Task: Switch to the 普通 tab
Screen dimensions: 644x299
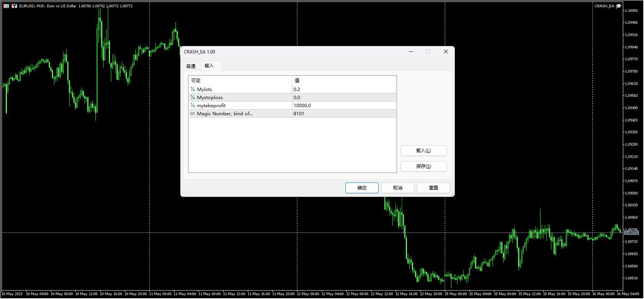Action: [x=191, y=66]
